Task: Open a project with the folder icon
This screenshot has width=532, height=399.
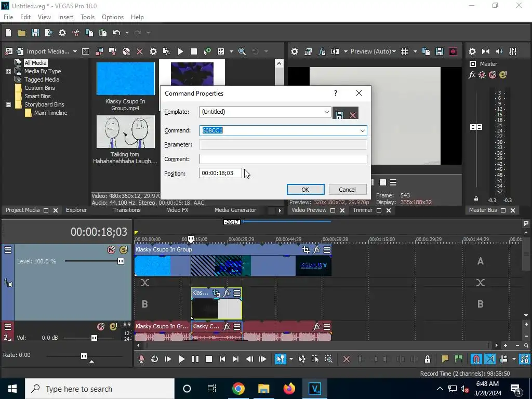Action: [22, 33]
